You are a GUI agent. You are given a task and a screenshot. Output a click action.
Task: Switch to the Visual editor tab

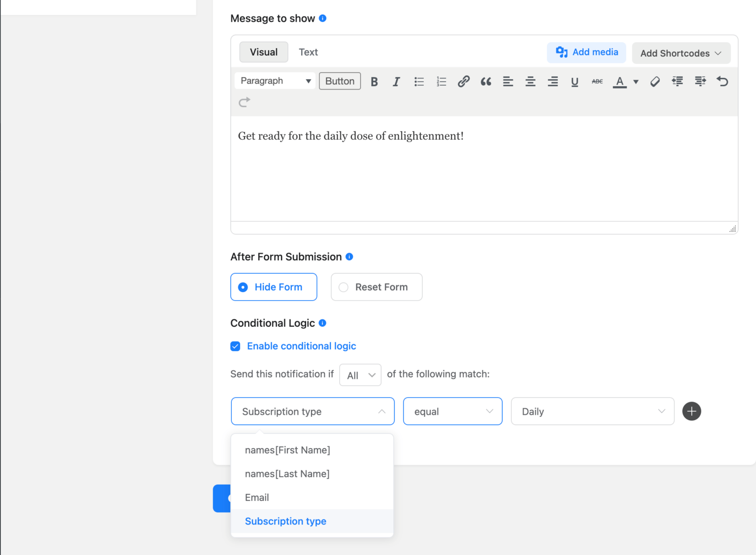pos(263,52)
